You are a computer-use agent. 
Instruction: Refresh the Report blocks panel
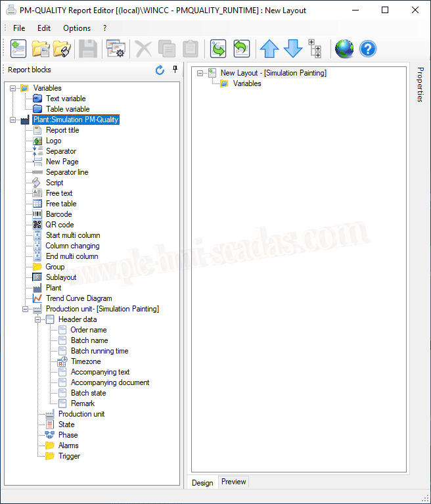pos(160,70)
